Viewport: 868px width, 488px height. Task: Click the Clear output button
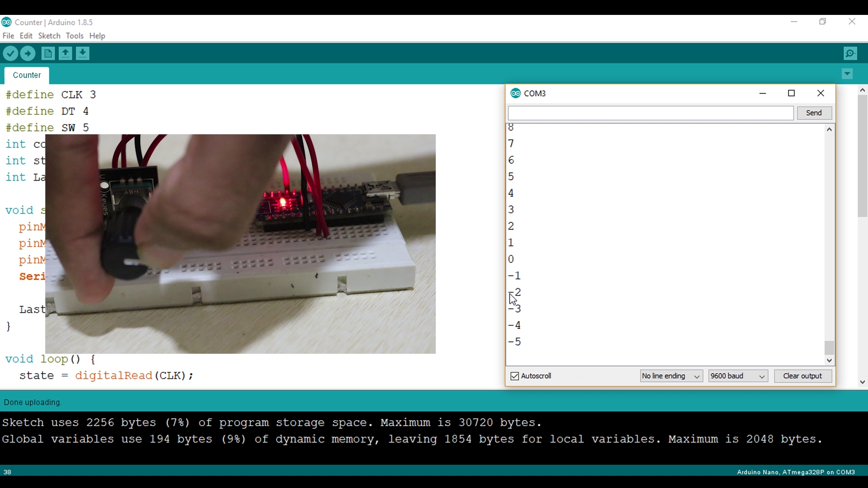802,375
